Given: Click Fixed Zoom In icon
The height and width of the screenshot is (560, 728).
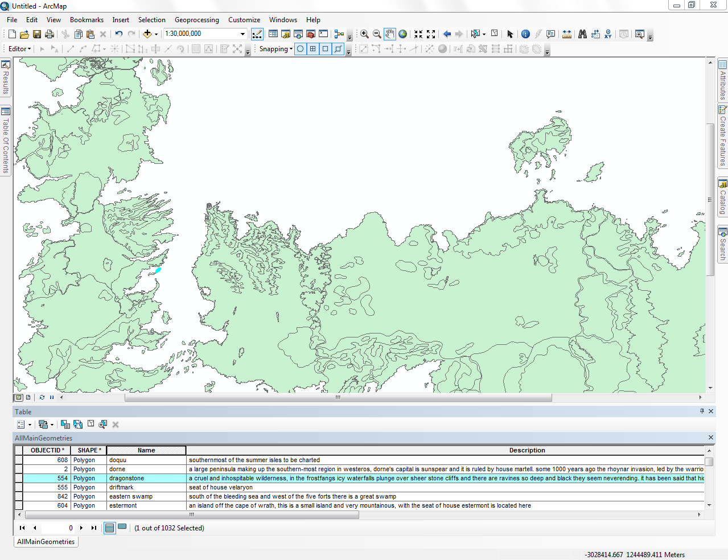Looking at the screenshot, I should (418, 34).
